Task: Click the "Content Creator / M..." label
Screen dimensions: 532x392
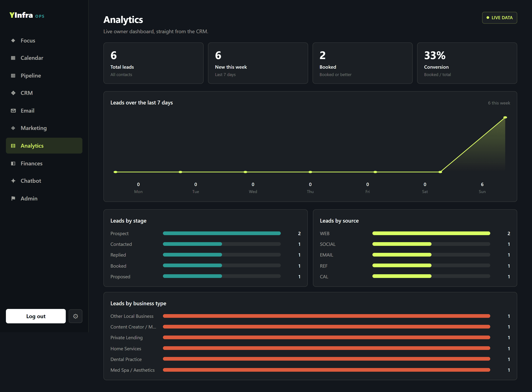Action: pos(133,327)
